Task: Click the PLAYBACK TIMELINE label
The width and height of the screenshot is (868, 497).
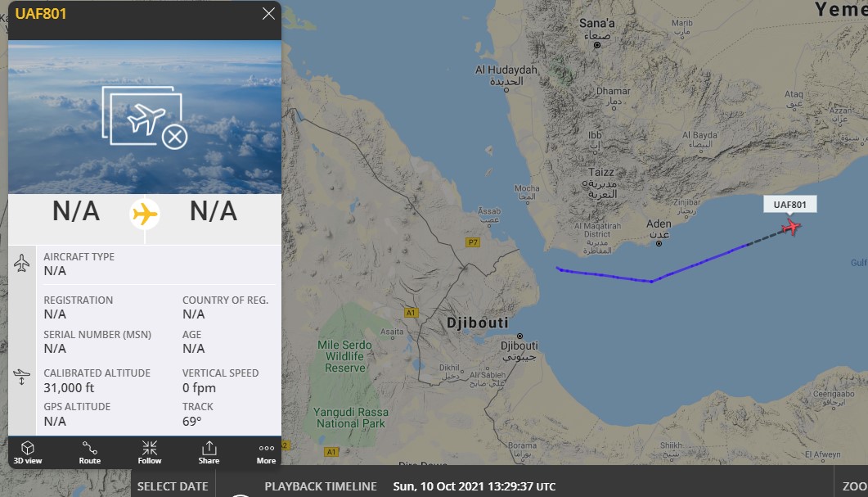Action: coord(321,486)
